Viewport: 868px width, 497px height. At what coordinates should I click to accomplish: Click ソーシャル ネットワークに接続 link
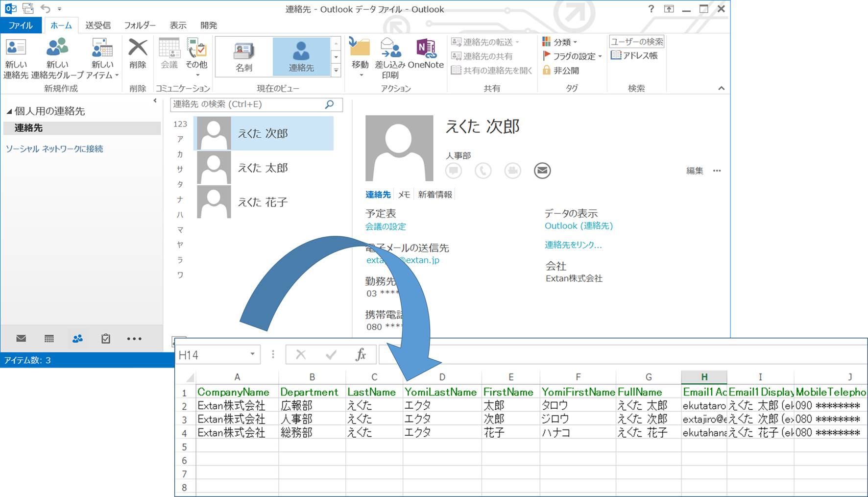click(x=54, y=149)
